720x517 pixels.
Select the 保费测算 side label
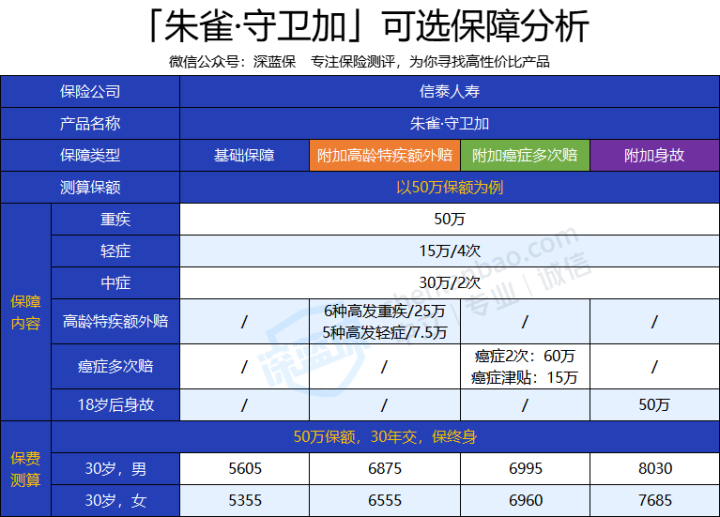pyautogui.click(x=26, y=469)
